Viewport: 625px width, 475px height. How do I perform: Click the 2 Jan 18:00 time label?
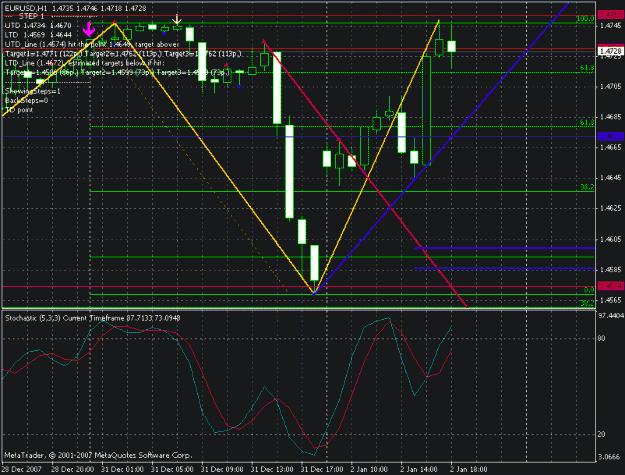click(469, 469)
